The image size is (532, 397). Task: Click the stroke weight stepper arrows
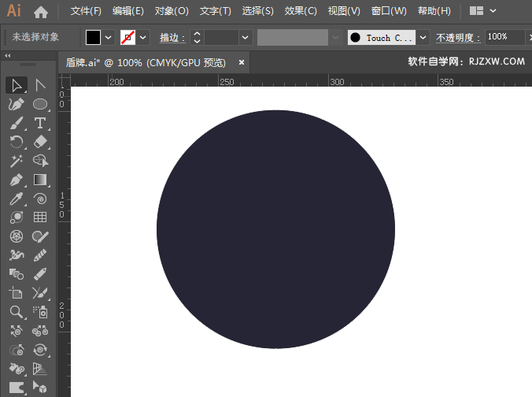[x=197, y=37]
